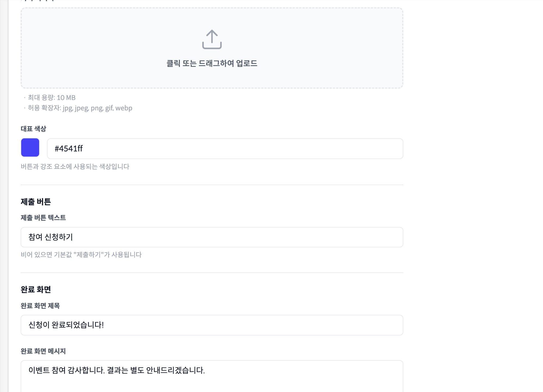Click the '제출 버튼 텍스트' field label
This screenshot has height=392, width=543.
pyautogui.click(x=43, y=218)
